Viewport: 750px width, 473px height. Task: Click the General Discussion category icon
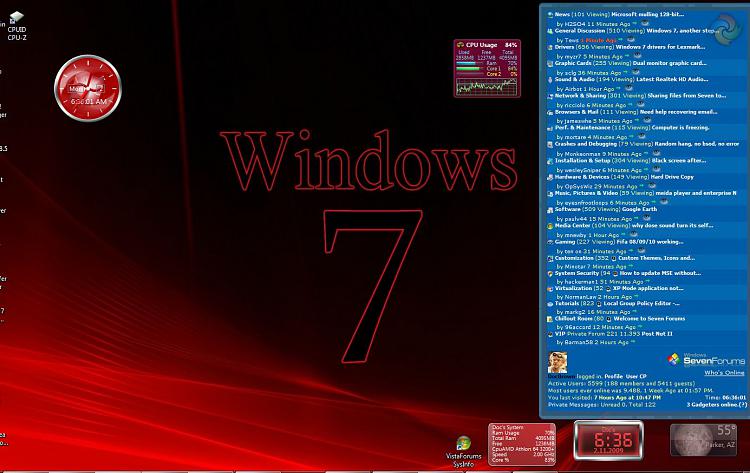coord(551,31)
